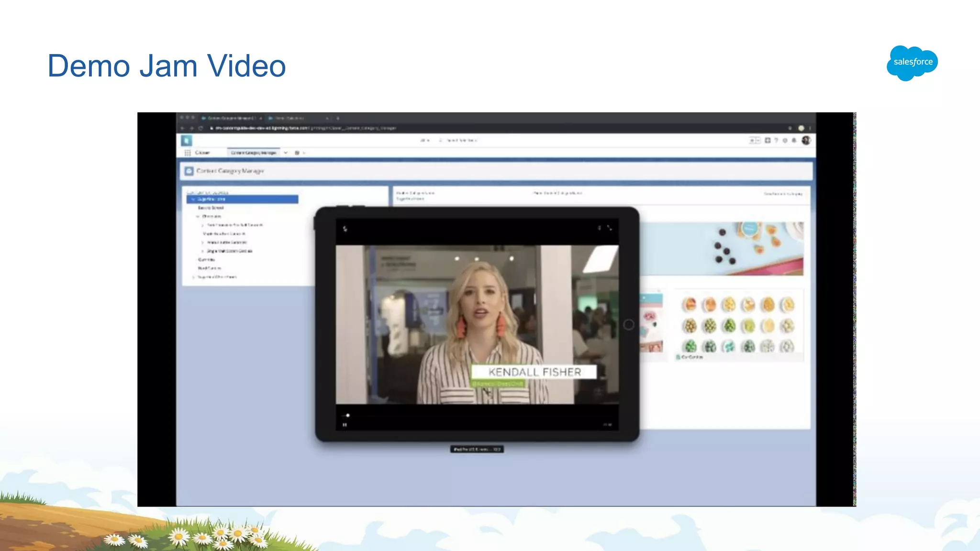Select the Content Category Manager navigation tab
Screen dimensions: 980x551
click(254, 153)
